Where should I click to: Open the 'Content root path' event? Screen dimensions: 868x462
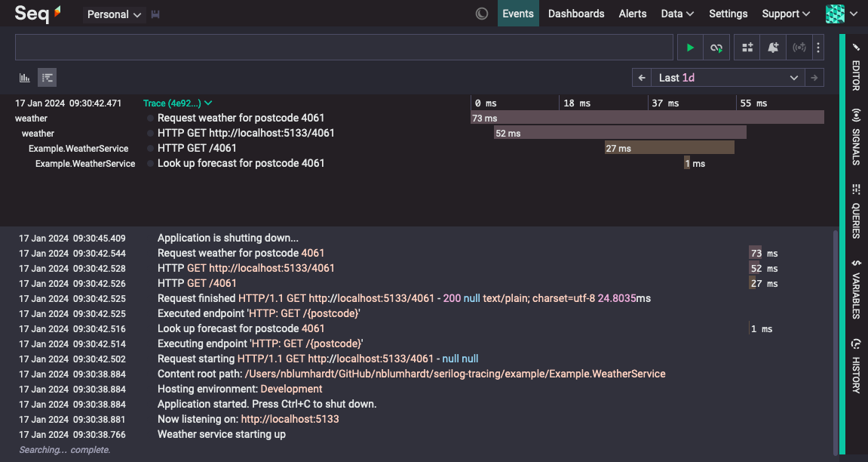tap(411, 374)
